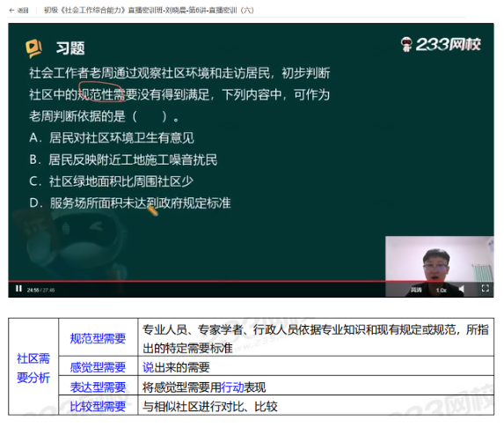Click the course title in the top bar
The height and width of the screenshot is (435, 504).
coord(149,11)
